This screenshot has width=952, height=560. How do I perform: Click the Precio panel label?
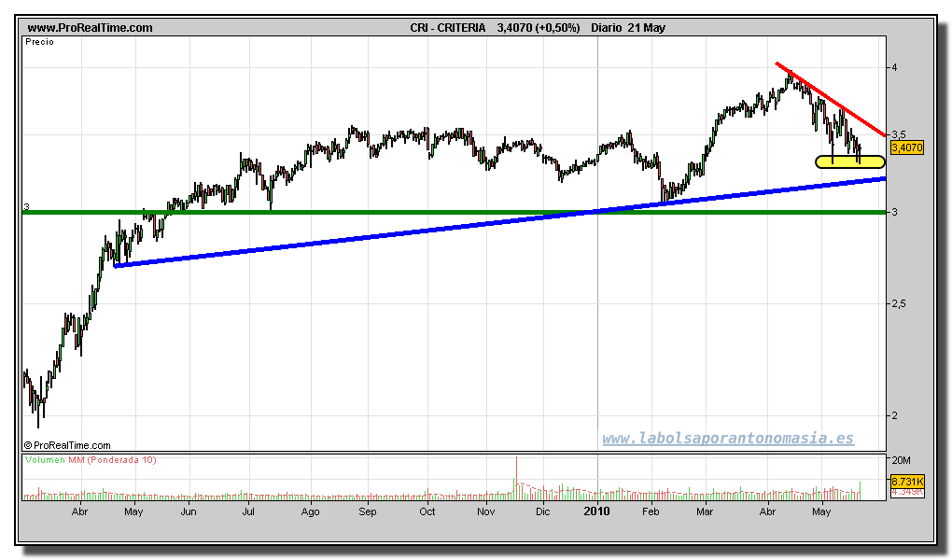[40, 42]
